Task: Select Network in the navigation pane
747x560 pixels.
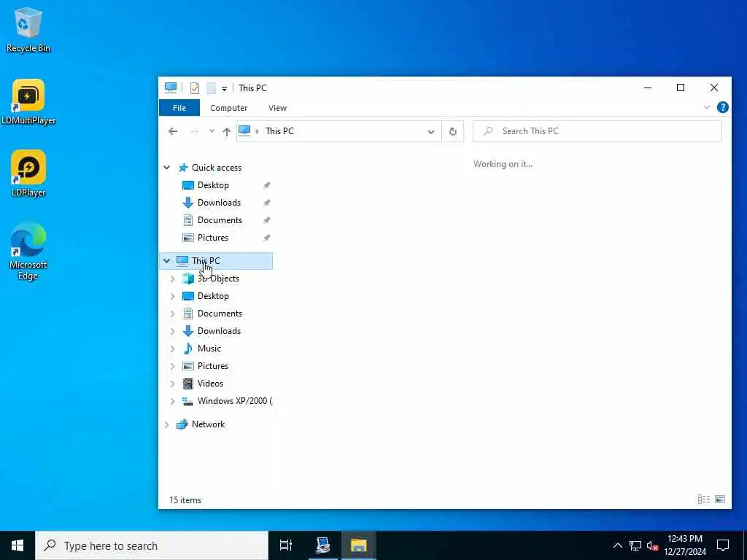Action: pos(208,424)
